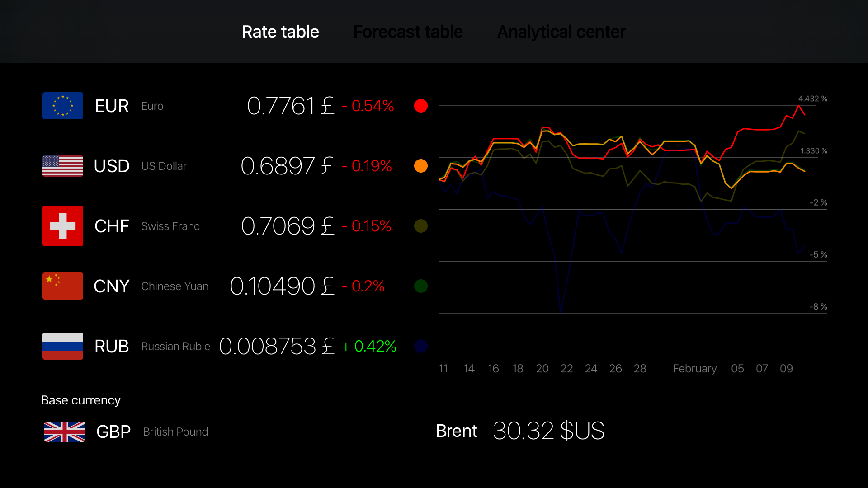Click date 22 on the chart axis

pos(566,368)
